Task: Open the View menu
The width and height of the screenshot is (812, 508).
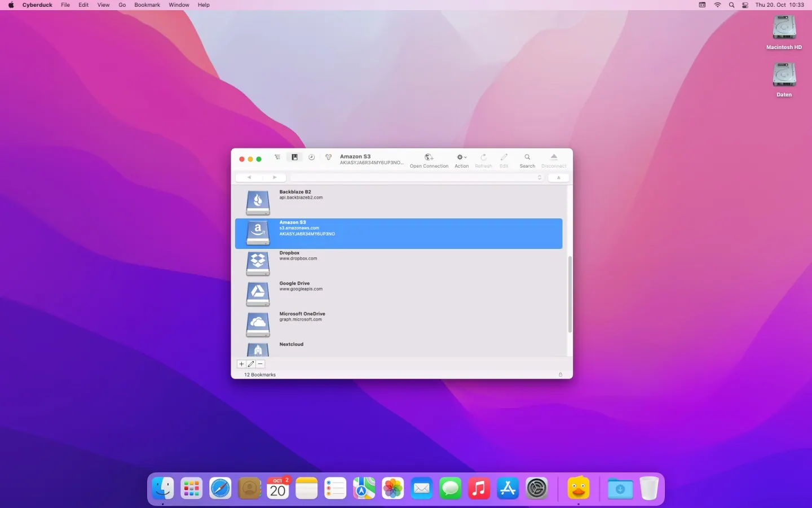Action: coord(104,5)
